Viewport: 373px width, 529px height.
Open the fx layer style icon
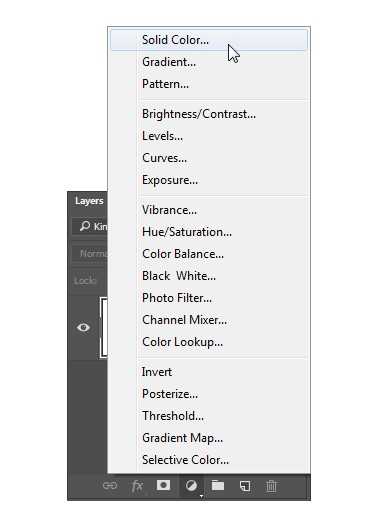tap(137, 486)
